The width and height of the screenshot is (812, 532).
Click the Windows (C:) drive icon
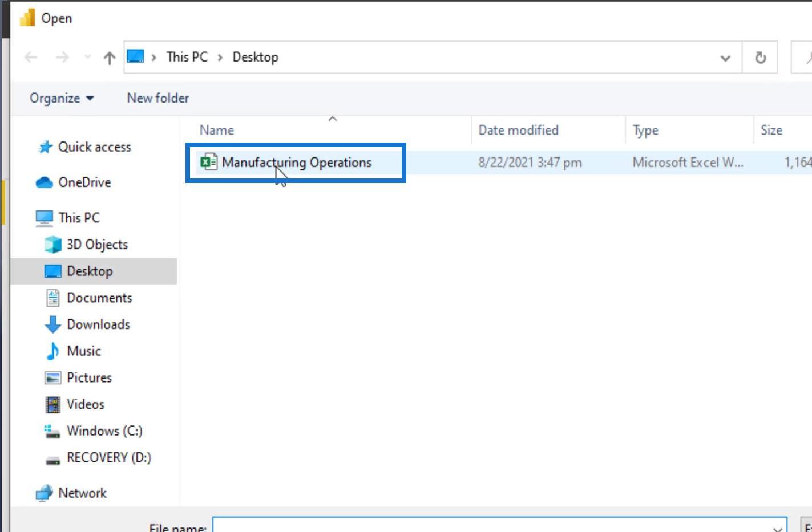52,432
